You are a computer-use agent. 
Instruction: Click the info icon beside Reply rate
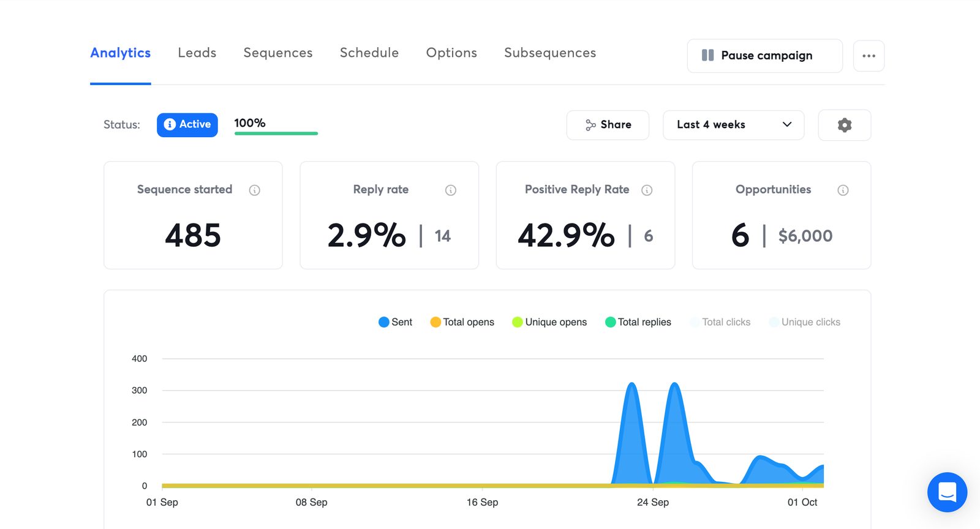click(x=451, y=190)
